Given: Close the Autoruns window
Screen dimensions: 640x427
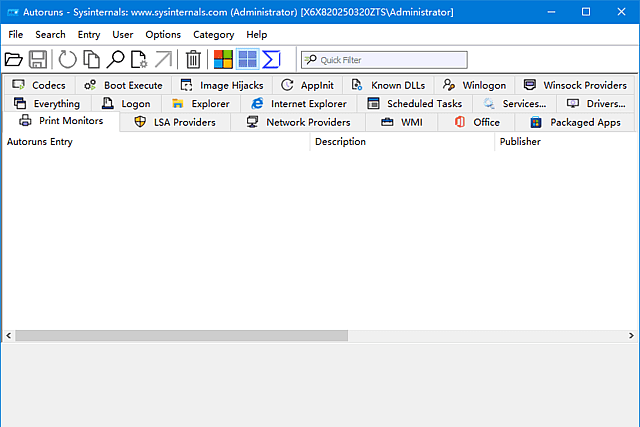Looking at the screenshot, I should click(621, 12).
